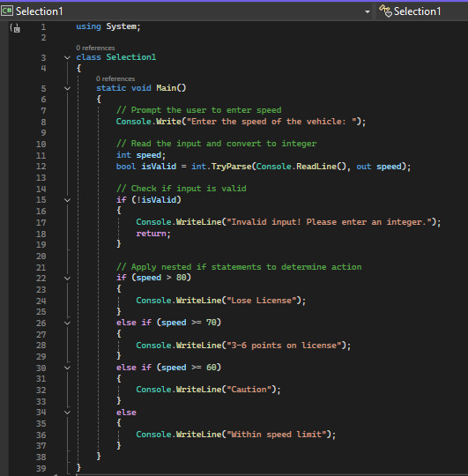The image size is (468, 476).
Task: Click the comment 'Prompt the user to enter speed'
Action: click(x=199, y=110)
